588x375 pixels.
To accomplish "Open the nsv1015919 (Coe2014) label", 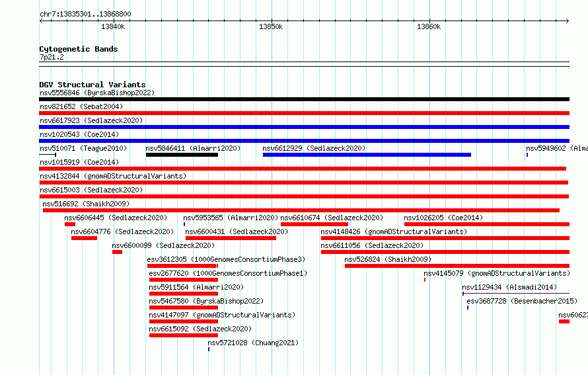I will 79,162.
